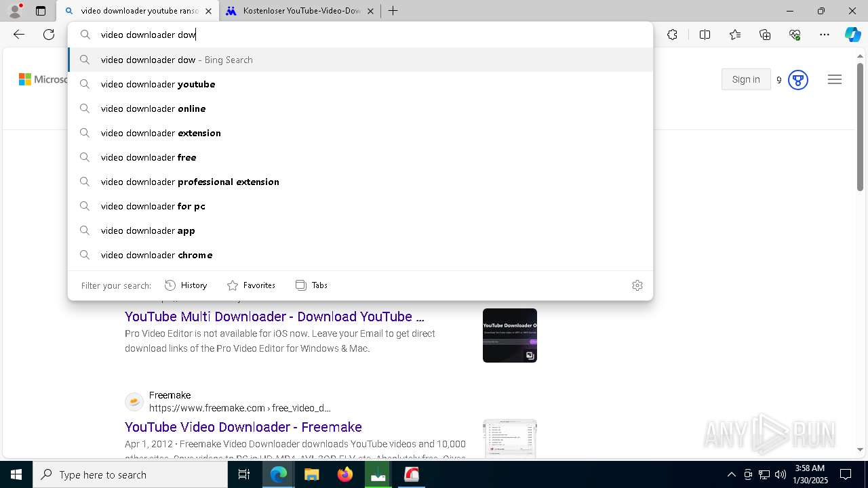This screenshot has height=488, width=868.
Task: Toggle split screen view
Action: pyautogui.click(x=705, y=35)
